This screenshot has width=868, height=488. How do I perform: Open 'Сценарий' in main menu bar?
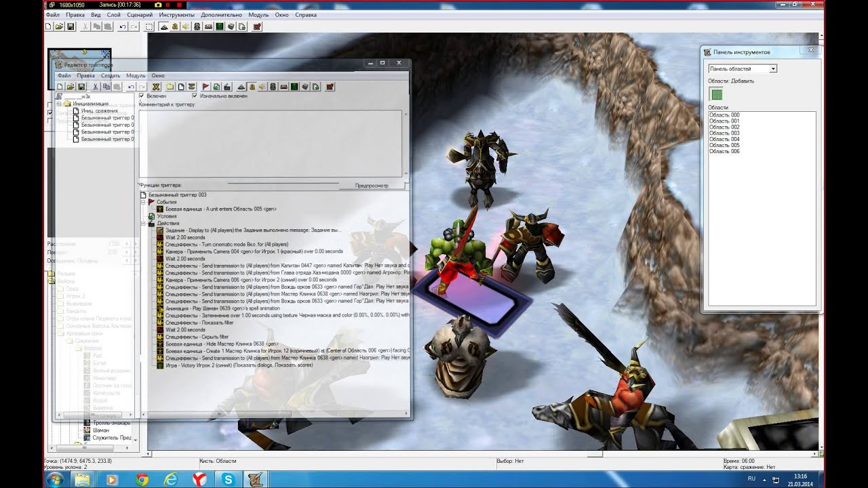click(x=140, y=15)
